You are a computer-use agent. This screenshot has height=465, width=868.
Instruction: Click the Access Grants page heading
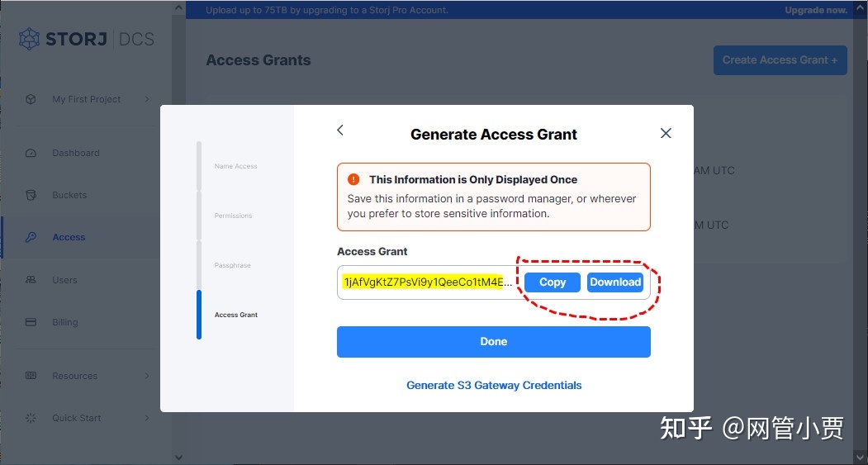259,59
